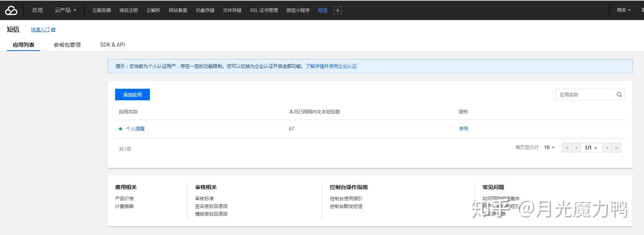
Task: Open the 快速入门 external link icon
Action: (53, 29)
